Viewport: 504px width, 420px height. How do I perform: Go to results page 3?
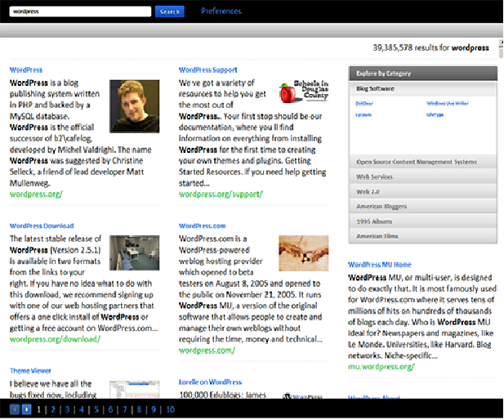(x=67, y=409)
